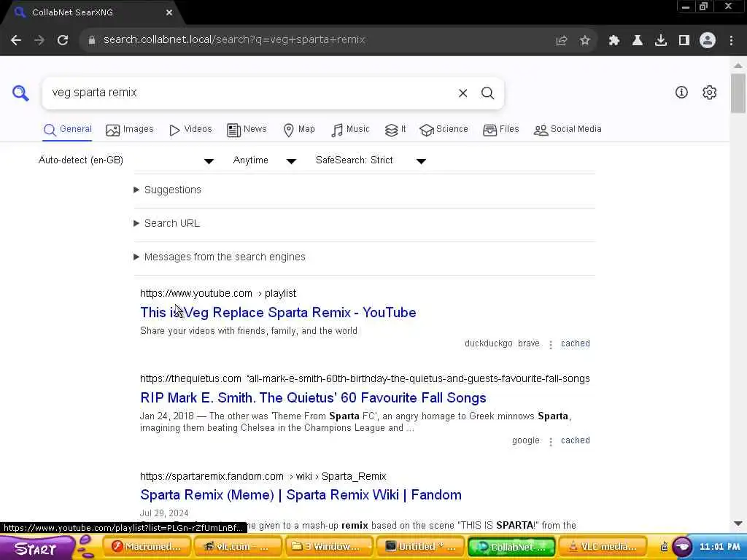The width and height of the screenshot is (747, 560).
Task: Click the thequietus.com result URL
Action: (x=365, y=379)
